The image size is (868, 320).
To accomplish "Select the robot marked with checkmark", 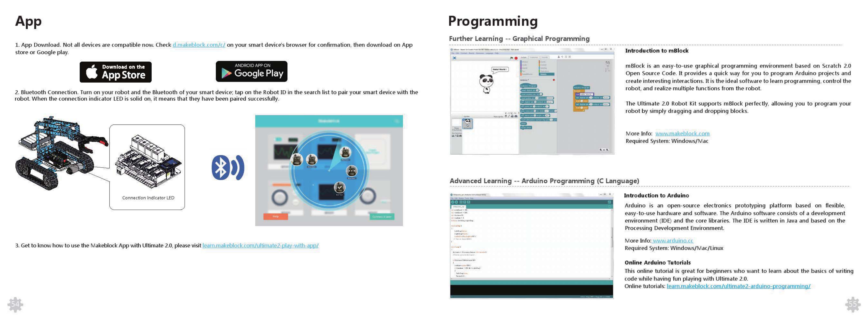I will [339, 187].
